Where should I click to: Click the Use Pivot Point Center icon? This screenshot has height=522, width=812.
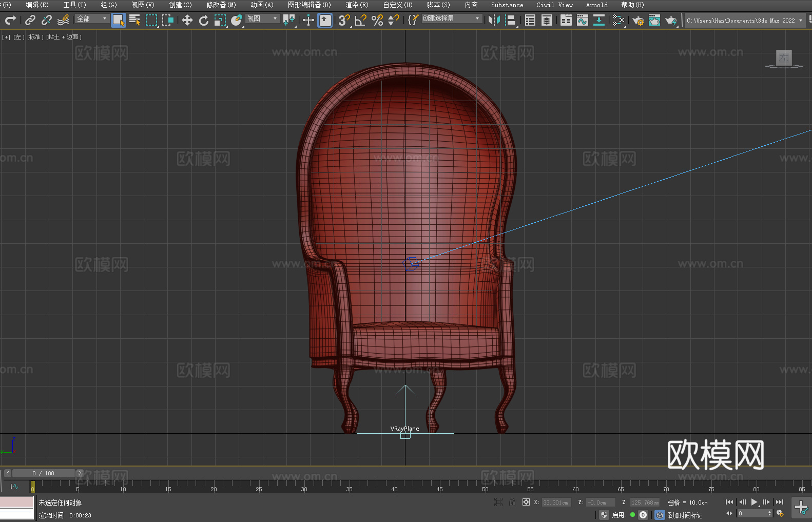[x=289, y=20]
